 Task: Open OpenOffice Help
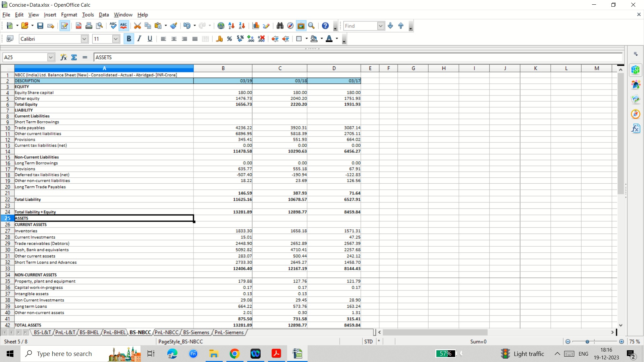[325, 26]
